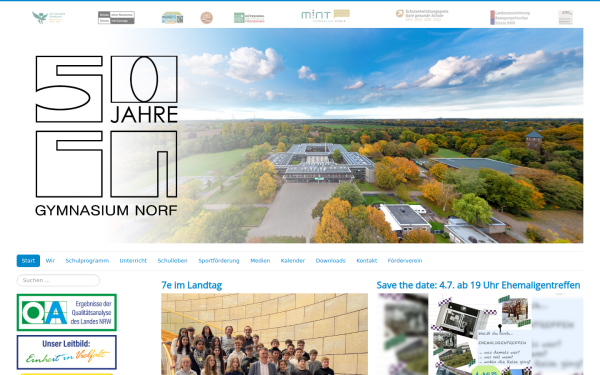Open the Wir menu
Screen dimensions: 600x375
pyautogui.click(x=50, y=261)
